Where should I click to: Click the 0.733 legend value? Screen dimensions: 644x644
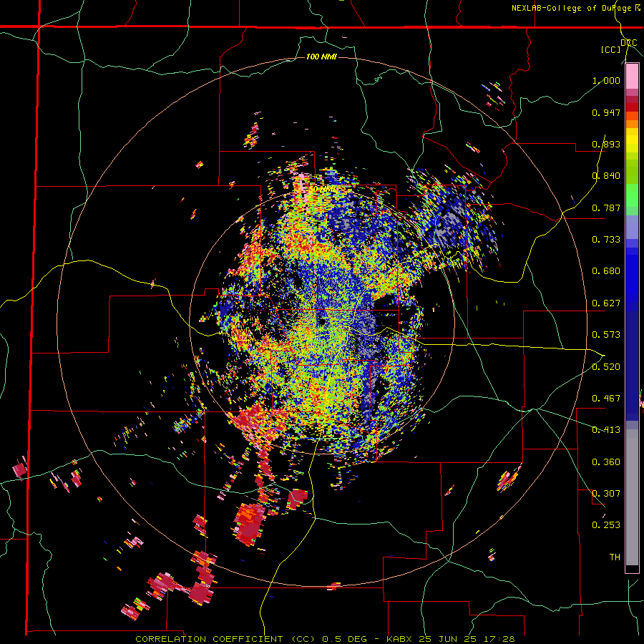point(606,240)
